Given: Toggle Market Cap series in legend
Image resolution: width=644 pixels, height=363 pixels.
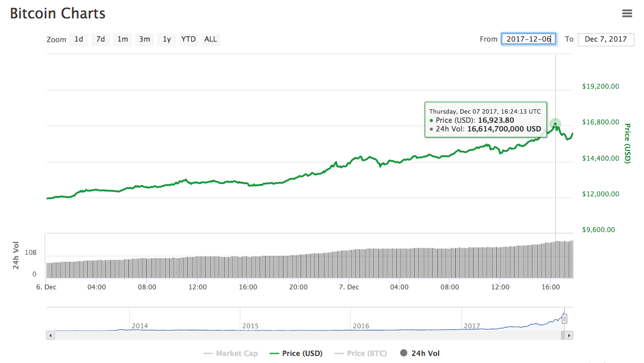Looking at the screenshot, I should (230, 353).
